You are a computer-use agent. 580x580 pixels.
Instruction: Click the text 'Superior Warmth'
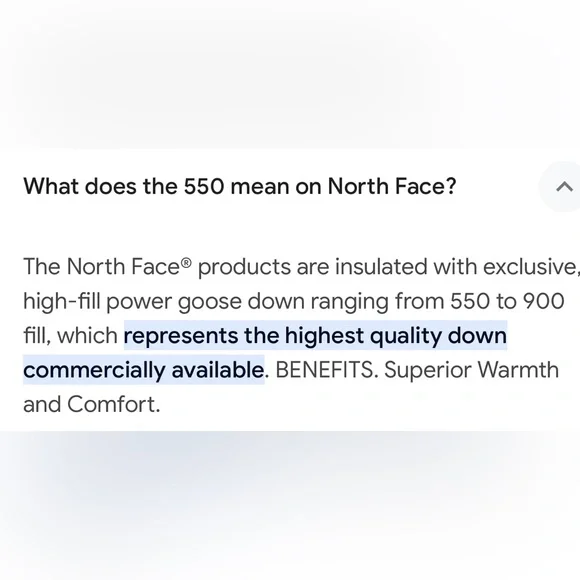coord(471,370)
